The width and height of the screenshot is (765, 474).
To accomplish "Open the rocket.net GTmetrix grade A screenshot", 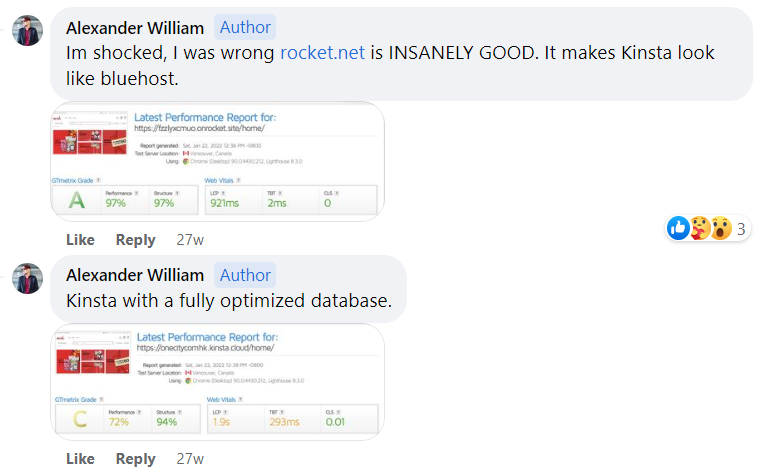I will [218, 161].
